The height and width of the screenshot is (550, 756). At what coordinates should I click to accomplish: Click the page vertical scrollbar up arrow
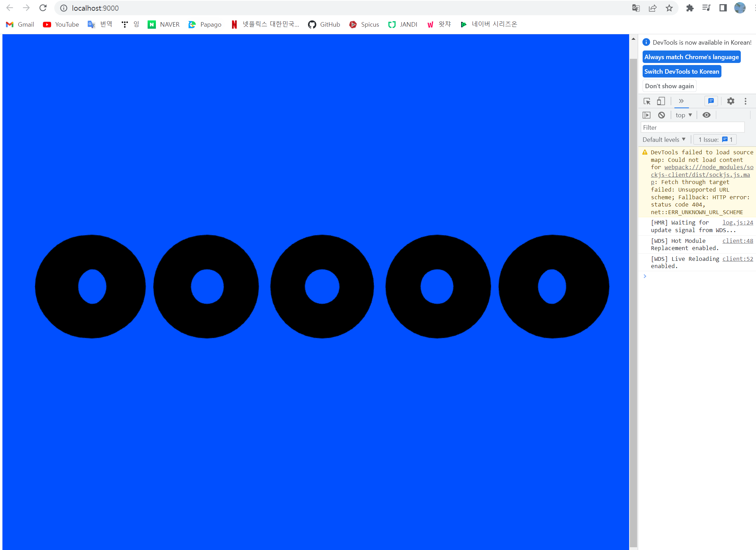[633, 39]
